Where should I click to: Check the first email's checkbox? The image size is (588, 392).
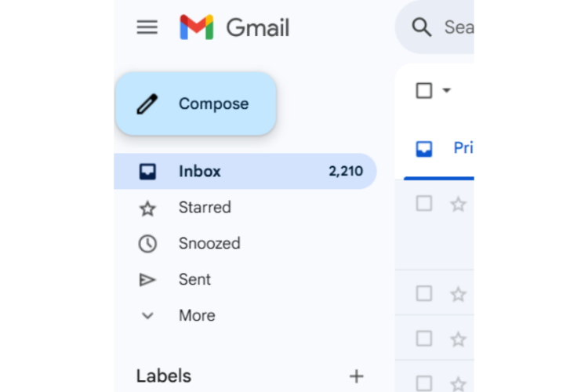click(x=424, y=204)
